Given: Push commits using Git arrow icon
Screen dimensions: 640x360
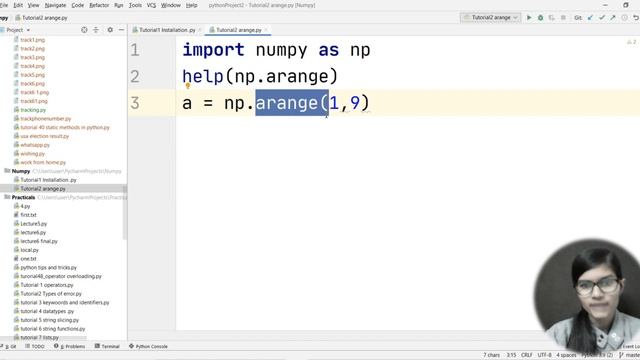Looking at the screenshot, I should [x=613, y=18].
